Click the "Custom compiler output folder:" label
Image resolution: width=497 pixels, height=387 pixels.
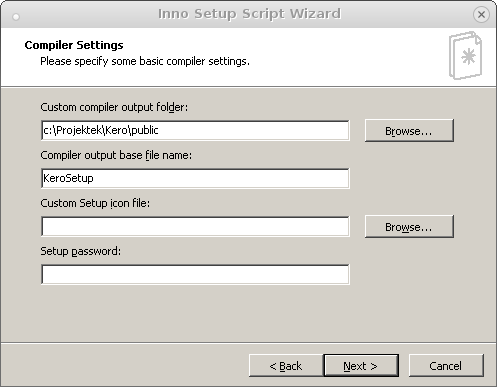click(114, 107)
